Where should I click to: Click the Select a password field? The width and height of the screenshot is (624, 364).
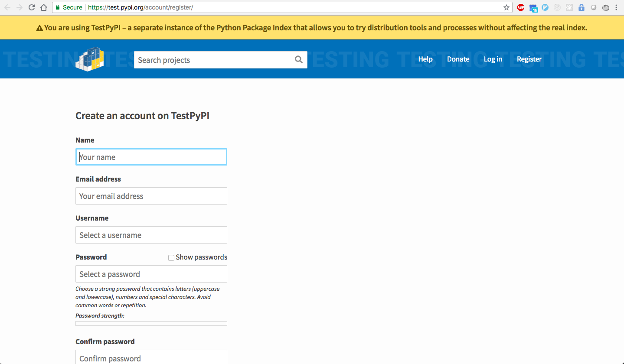pos(151,274)
